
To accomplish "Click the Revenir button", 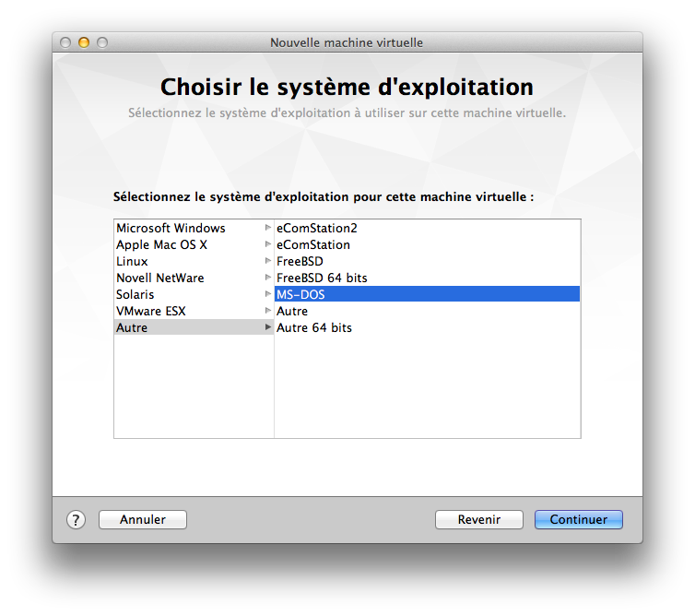I will 478,519.
